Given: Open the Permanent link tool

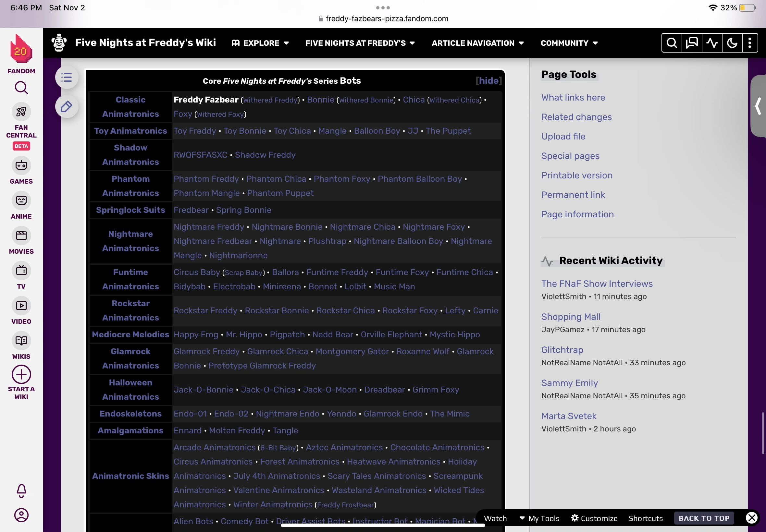Looking at the screenshot, I should 573,195.
